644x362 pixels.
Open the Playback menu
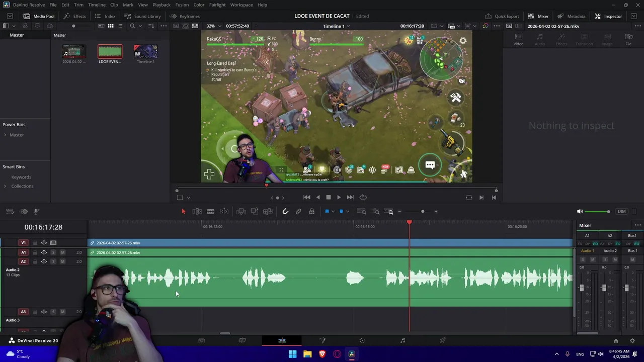[x=162, y=5]
